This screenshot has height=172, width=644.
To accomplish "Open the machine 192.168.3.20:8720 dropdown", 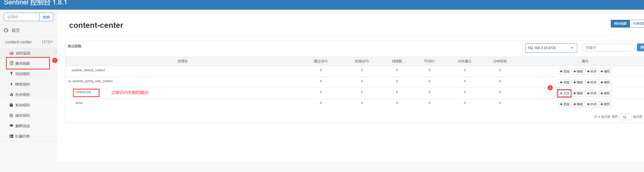I will tap(551, 48).
